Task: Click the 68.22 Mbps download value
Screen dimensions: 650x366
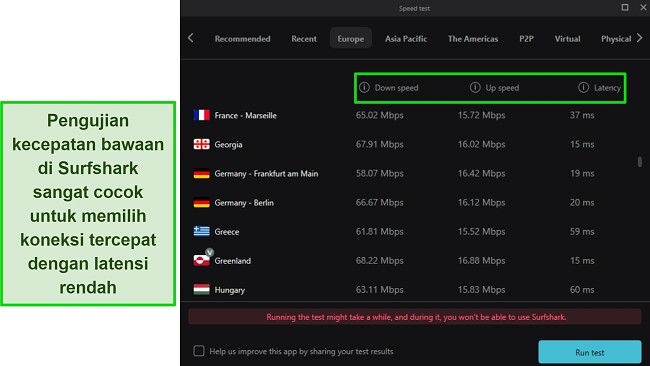Action: pyautogui.click(x=380, y=260)
